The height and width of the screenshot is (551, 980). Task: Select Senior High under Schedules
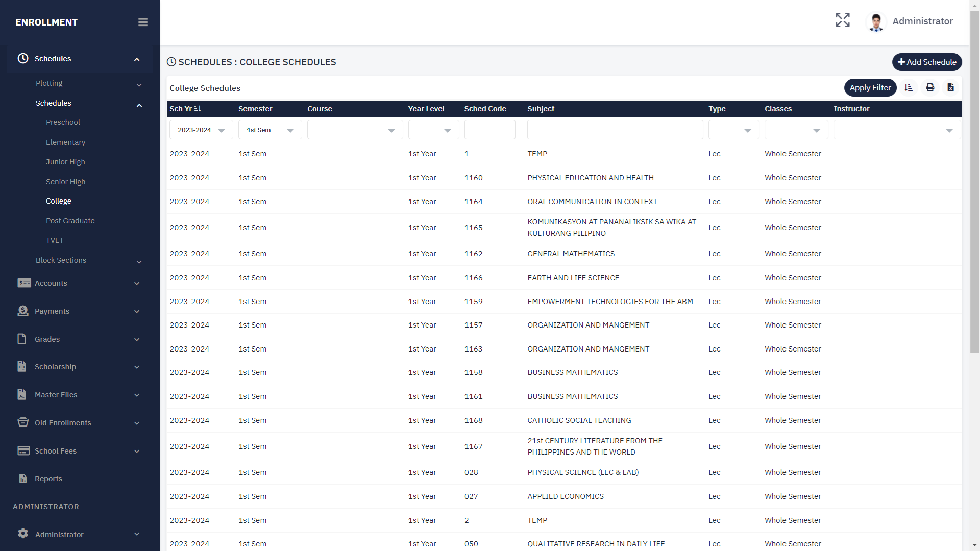[x=65, y=182]
